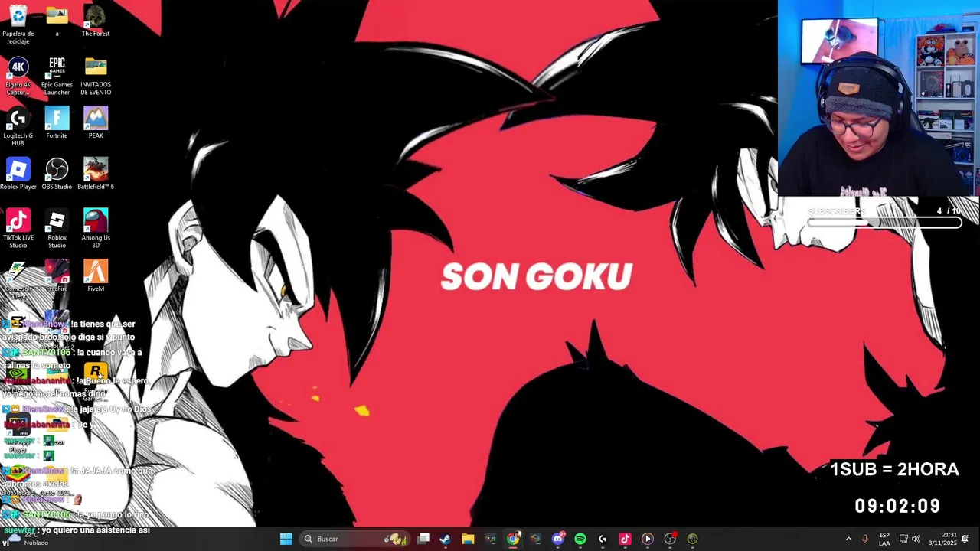This screenshot has height=551, width=980.
Task: Open the folder named 'a' on desktop
Action: click(57, 21)
